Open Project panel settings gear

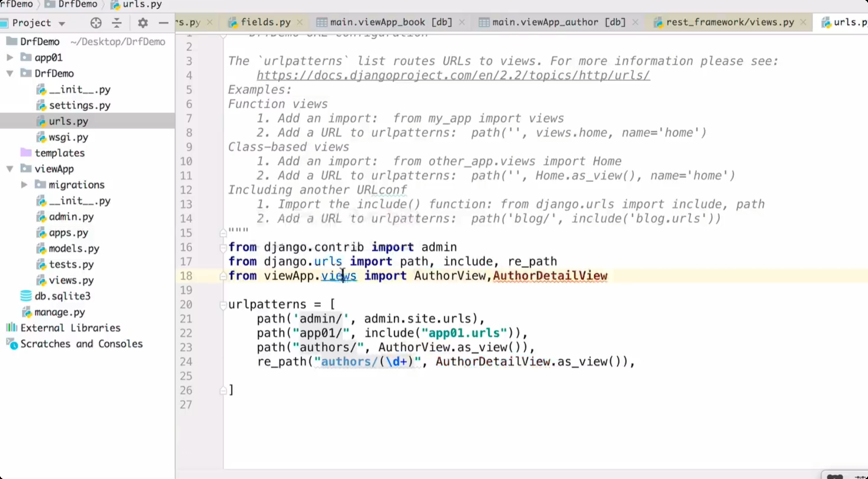(143, 23)
